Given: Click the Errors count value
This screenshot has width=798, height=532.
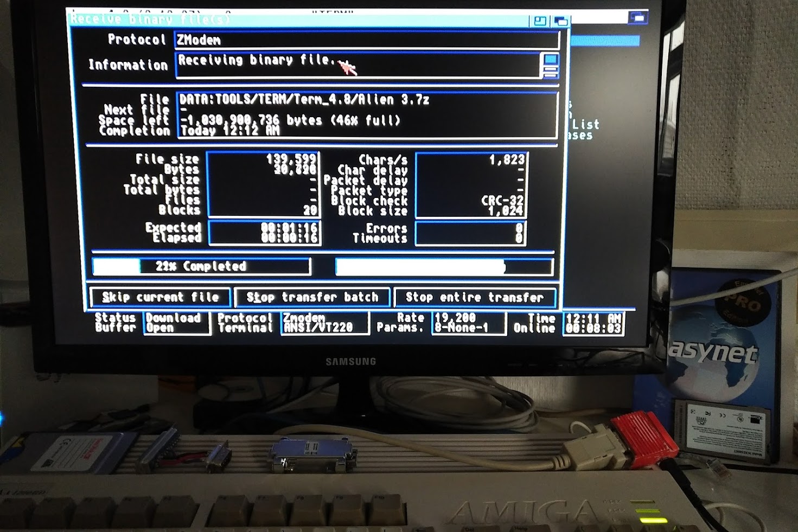Looking at the screenshot, I should tap(519, 228).
